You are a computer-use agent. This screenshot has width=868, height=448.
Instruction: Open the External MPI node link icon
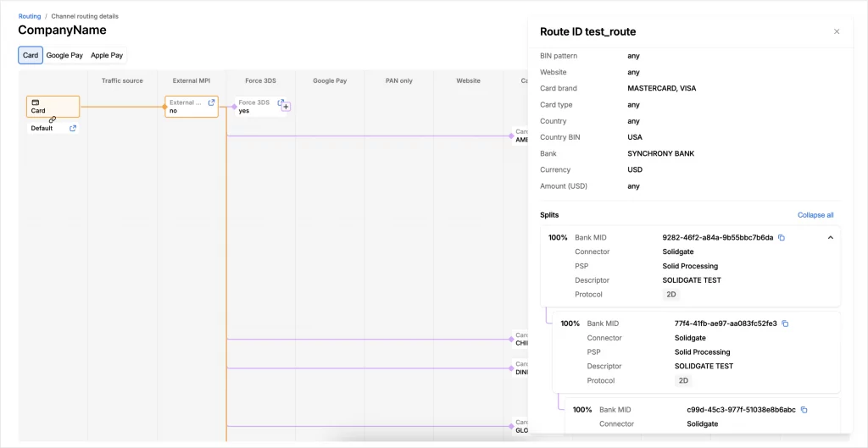coord(211,102)
